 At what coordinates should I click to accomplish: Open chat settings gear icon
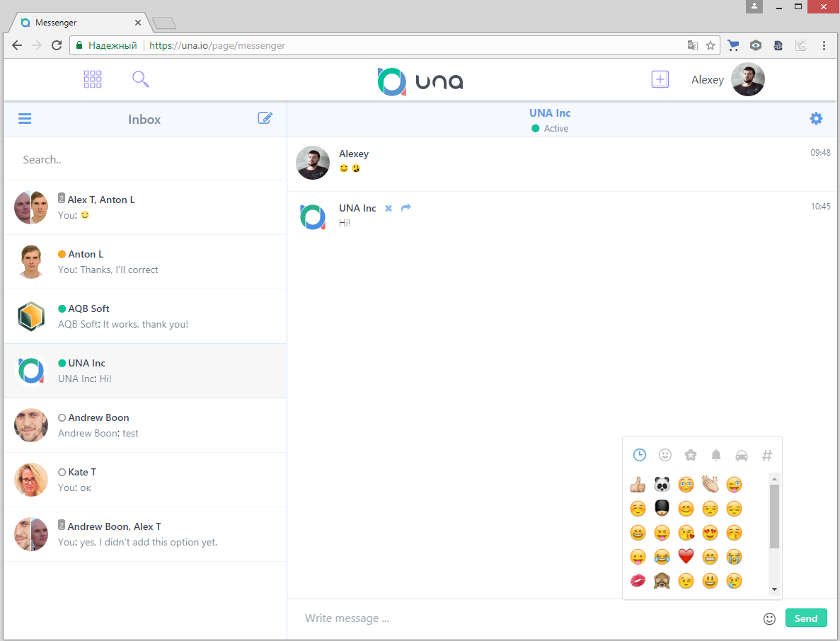pyautogui.click(x=816, y=118)
